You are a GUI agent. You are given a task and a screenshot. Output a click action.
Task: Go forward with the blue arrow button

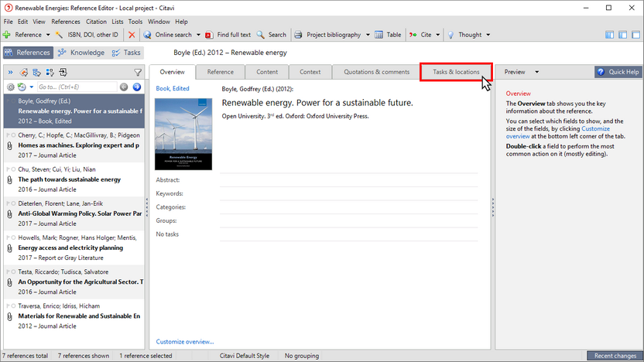[137, 87]
